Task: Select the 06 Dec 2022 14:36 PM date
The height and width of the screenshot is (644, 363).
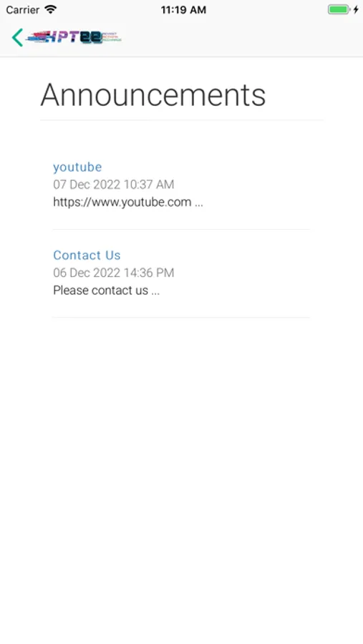Action: coord(113,273)
